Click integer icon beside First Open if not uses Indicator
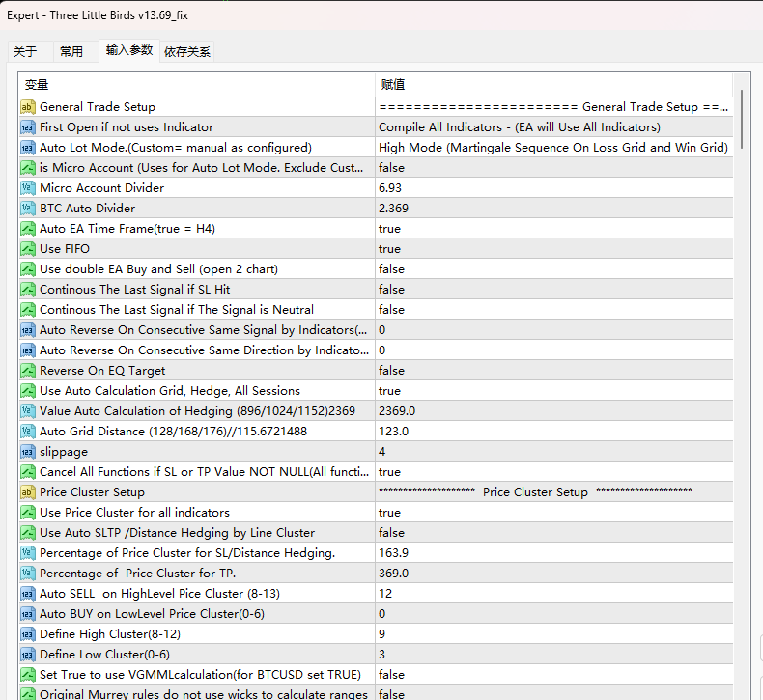Image resolution: width=763 pixels, height=700 pixels. (x=28, y=127)
